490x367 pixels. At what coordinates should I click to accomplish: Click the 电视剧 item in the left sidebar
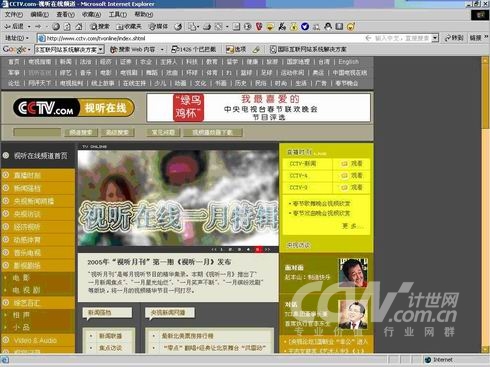pos(26,290)
